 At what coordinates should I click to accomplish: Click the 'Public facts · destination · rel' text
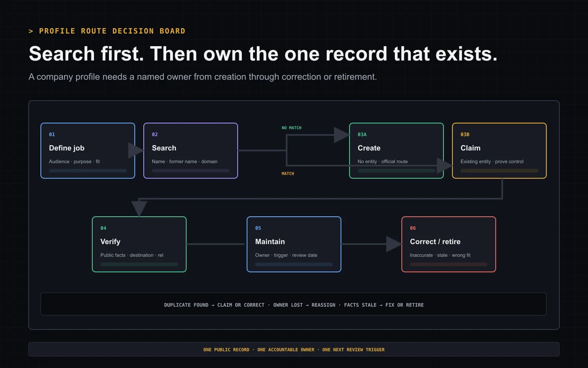pyautogui.click(x=132, y=255)
